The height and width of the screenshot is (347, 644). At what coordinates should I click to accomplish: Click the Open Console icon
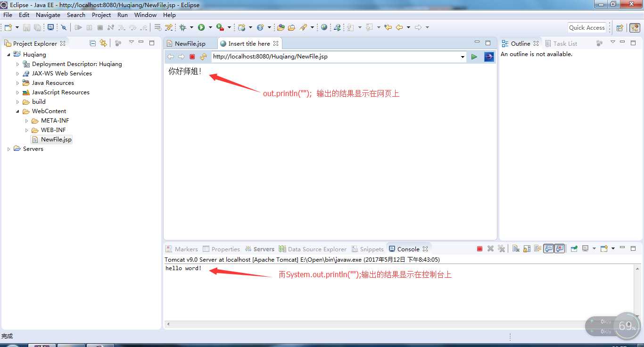(604, 248)
